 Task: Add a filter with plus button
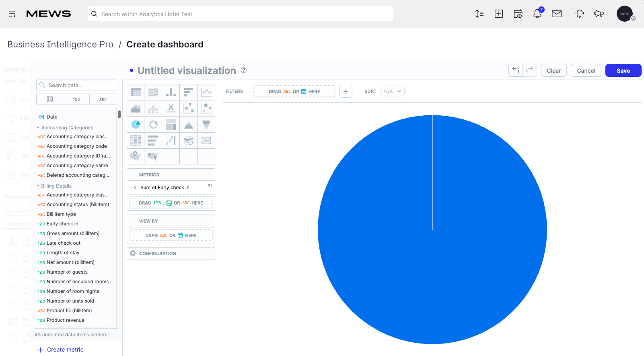point(346,91)
